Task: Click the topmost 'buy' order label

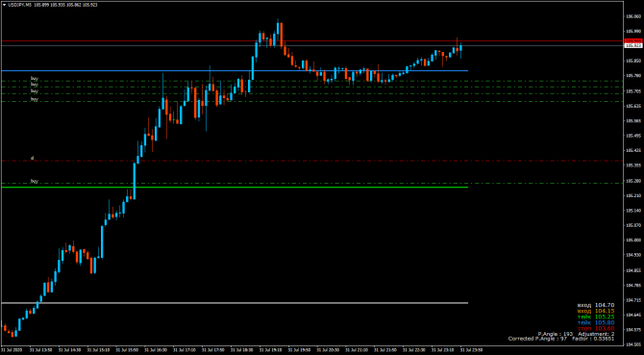Action: (x=34, y=78)
